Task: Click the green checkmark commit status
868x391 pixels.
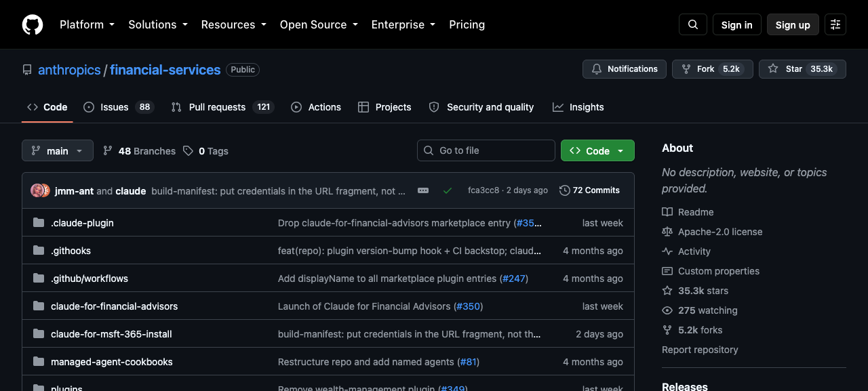Action: pos(448,190)
